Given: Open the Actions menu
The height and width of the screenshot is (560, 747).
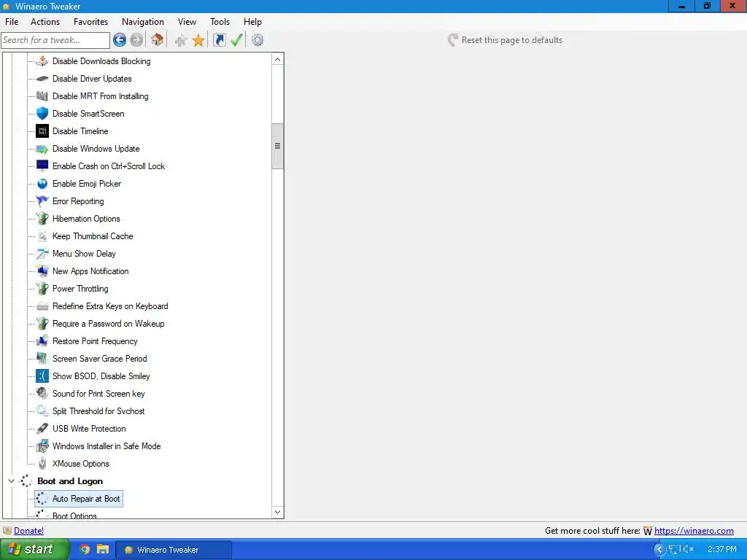Looking at the screenshot, I should click(x=45, y=22).
